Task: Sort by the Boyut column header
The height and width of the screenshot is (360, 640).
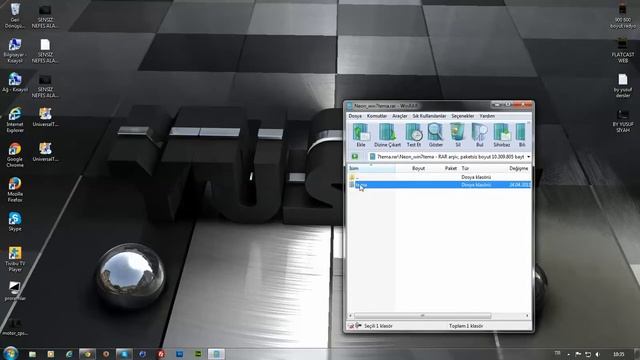Action: [x=411, y=168]
